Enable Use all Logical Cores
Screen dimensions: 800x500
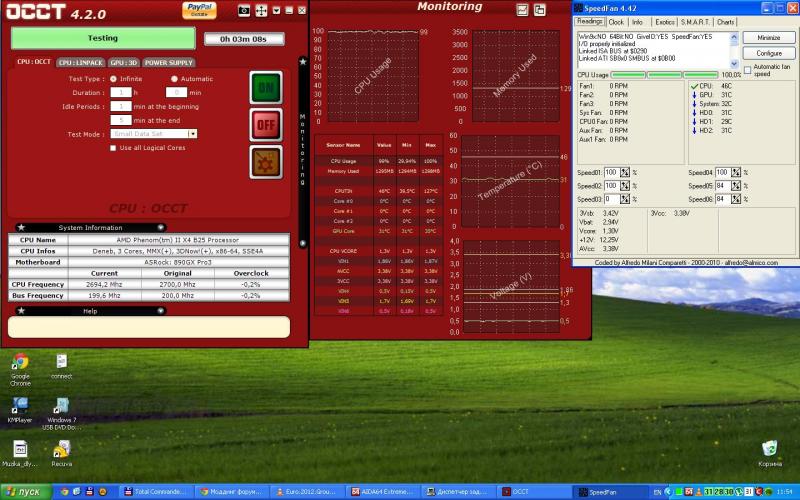113,148
